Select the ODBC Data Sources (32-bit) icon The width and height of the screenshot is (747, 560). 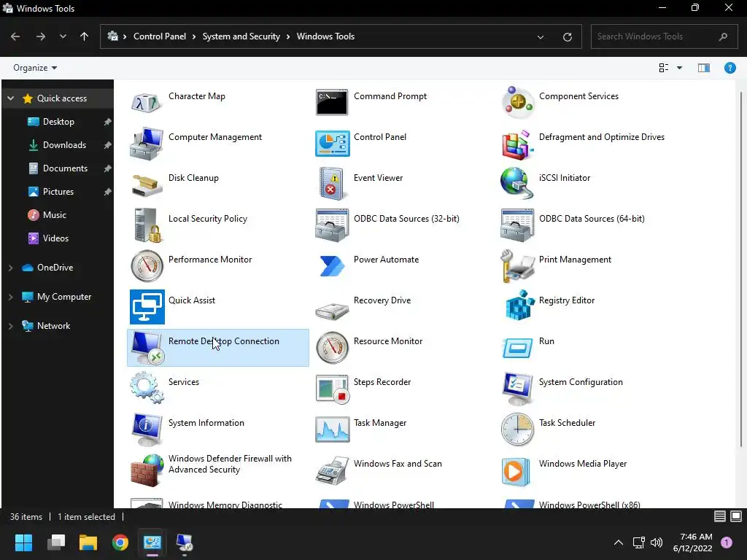pos(332,225)
